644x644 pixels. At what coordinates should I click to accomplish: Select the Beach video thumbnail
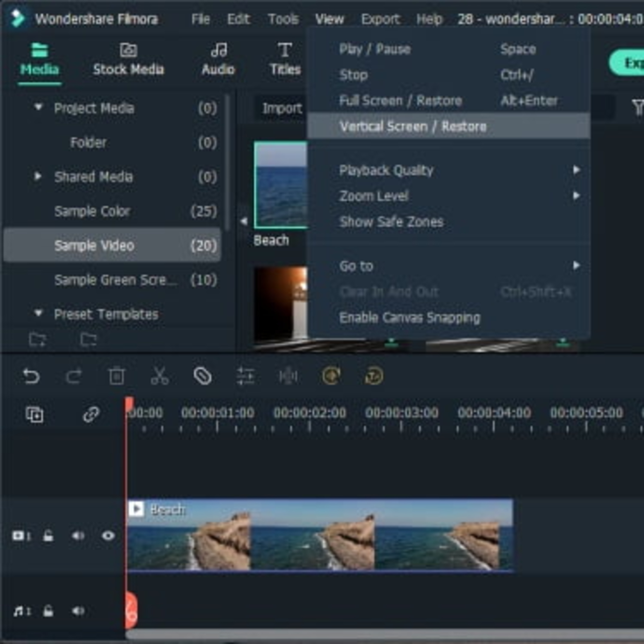point(281,185)
